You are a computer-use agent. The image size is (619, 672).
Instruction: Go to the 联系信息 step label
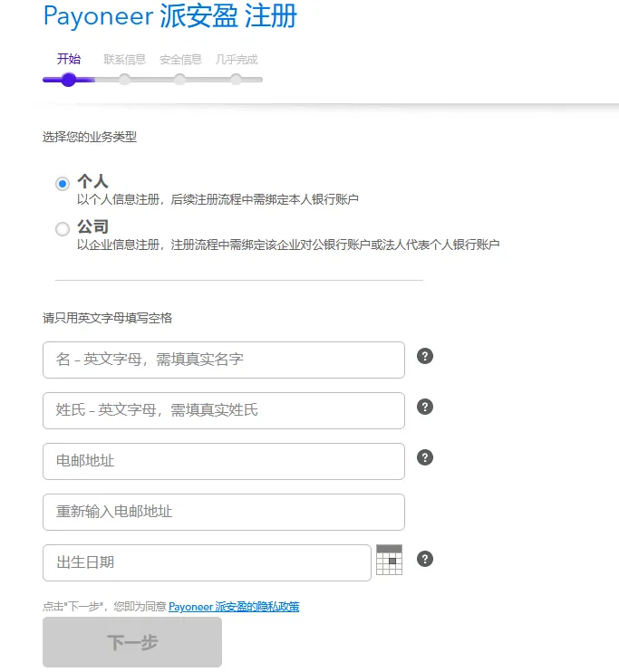pos(124,60)
